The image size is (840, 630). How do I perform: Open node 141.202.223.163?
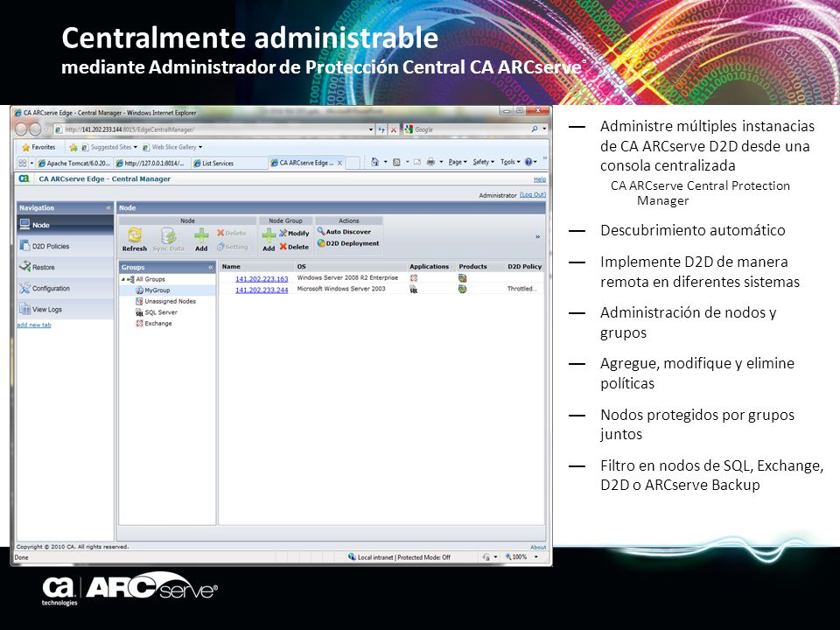[262, 278]
